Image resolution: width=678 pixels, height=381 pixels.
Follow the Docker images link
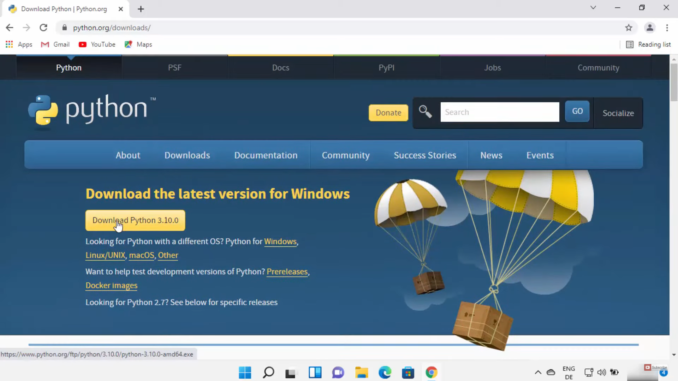111,285
